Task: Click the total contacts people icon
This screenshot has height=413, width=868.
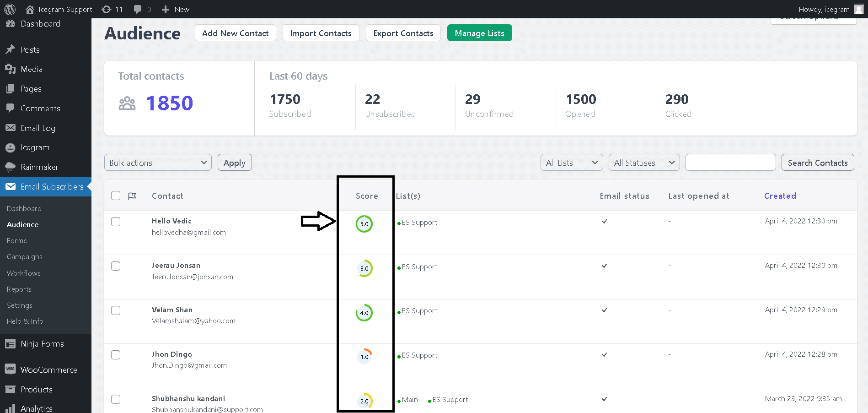Action: [127, 103]
